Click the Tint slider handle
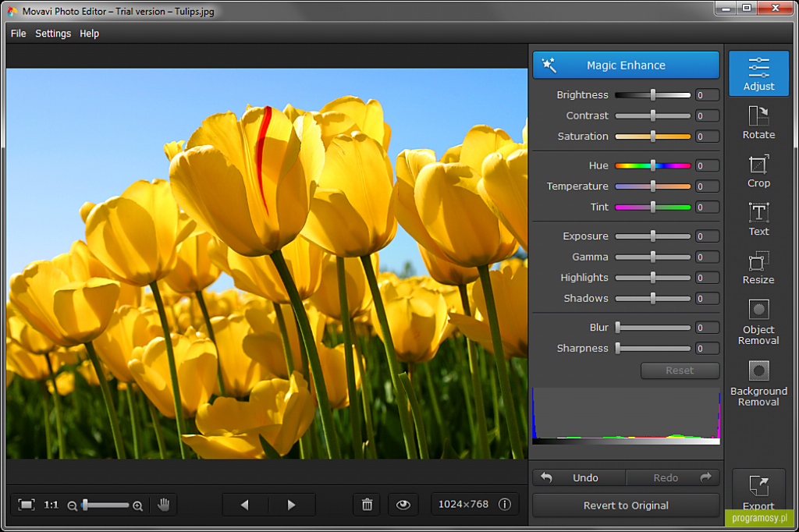This screenshot has height=532, width=799. 653,207
